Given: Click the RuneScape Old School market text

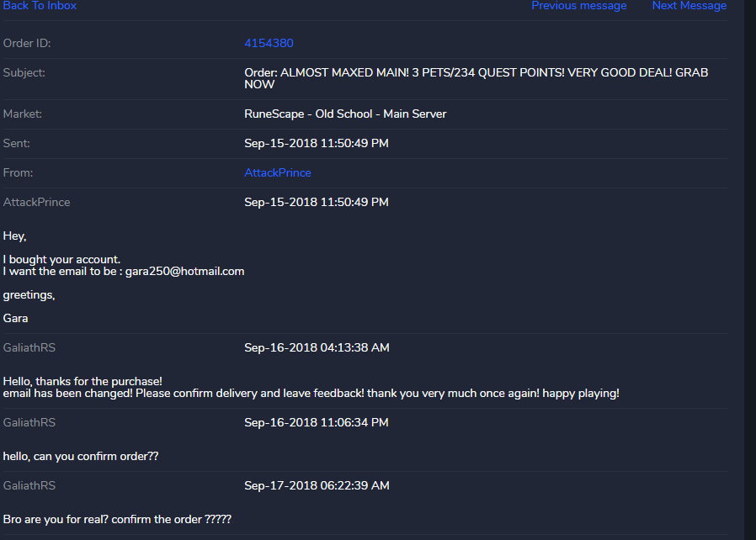Looking at the screenshot, I should click(345, 114).
